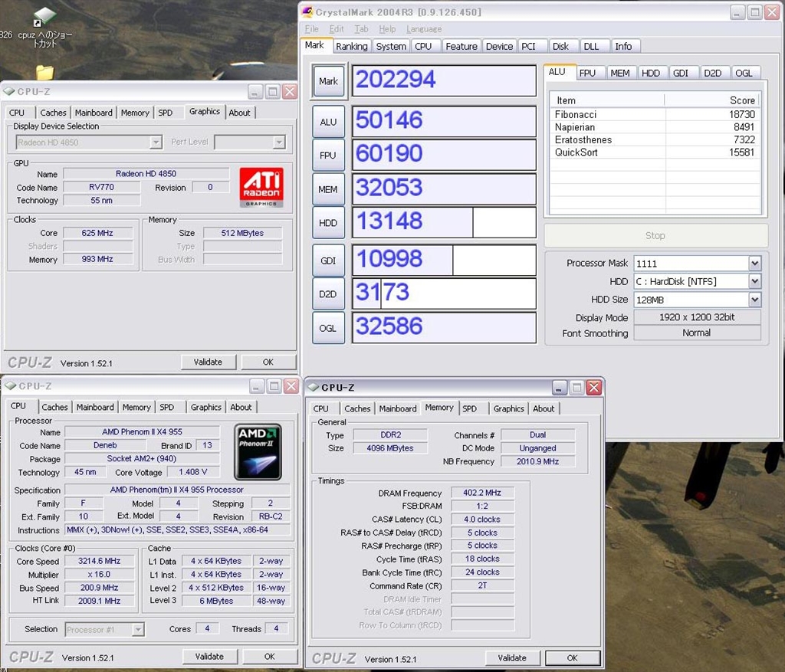Start the full Mark benchmark
The image size is (785, 672).
coord(328,81)
